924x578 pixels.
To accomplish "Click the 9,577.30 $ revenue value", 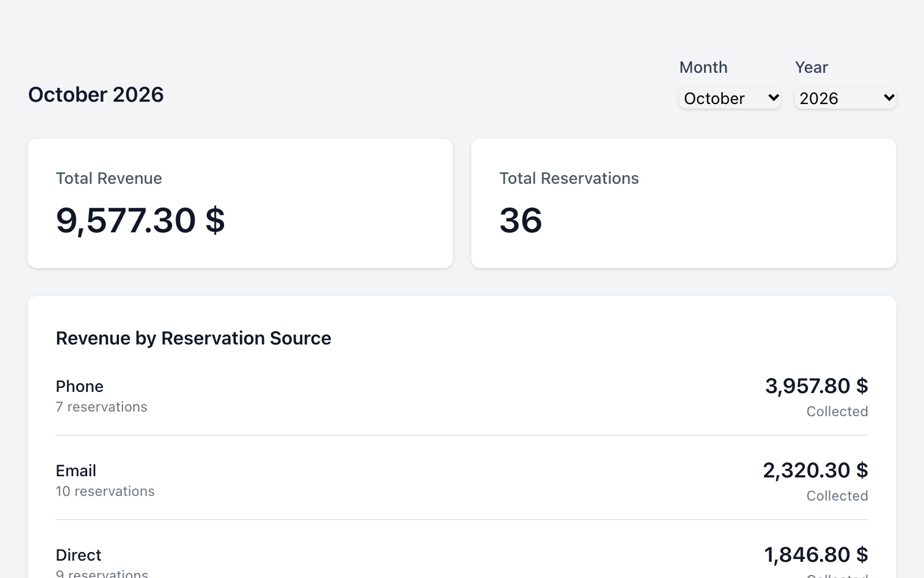I will 140,220.
